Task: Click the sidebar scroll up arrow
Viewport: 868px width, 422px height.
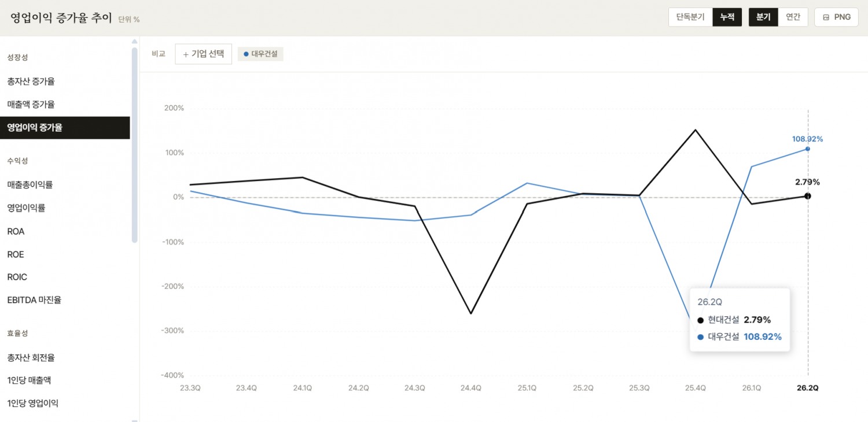Action: 134,42
